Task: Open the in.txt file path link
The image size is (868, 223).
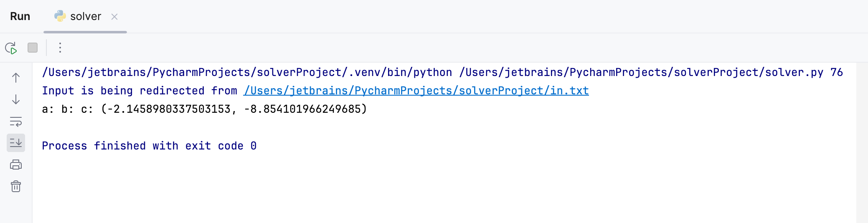Action: tap(416, 91)
